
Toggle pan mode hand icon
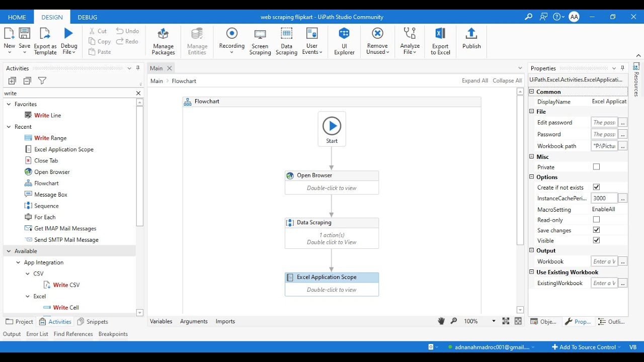[x=441, y=321]
